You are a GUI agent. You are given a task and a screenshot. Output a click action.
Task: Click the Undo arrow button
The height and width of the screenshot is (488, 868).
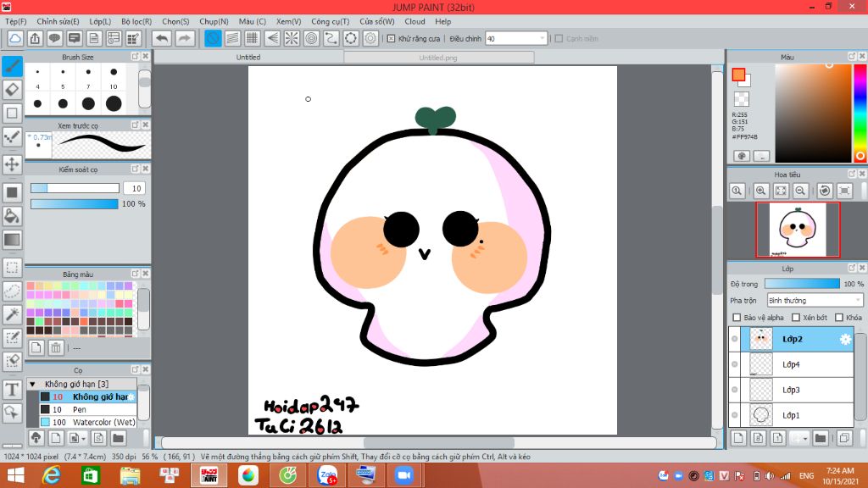coord(162,38)
